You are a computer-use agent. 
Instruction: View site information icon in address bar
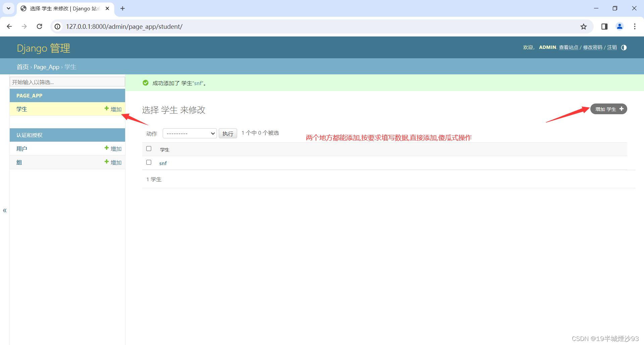click(58, 26)
